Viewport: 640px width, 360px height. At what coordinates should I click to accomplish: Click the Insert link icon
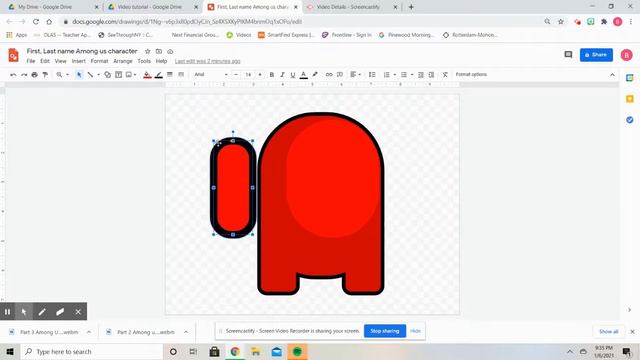pos(329,75)
